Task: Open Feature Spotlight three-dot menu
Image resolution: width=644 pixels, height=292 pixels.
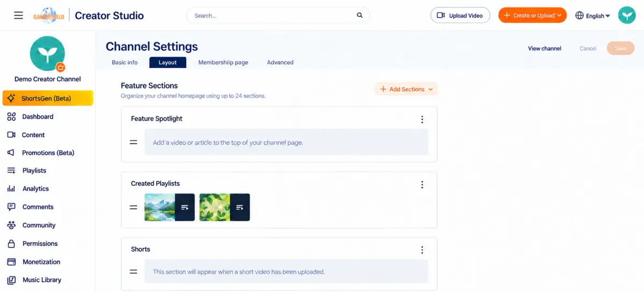Action: click(422, 119)
